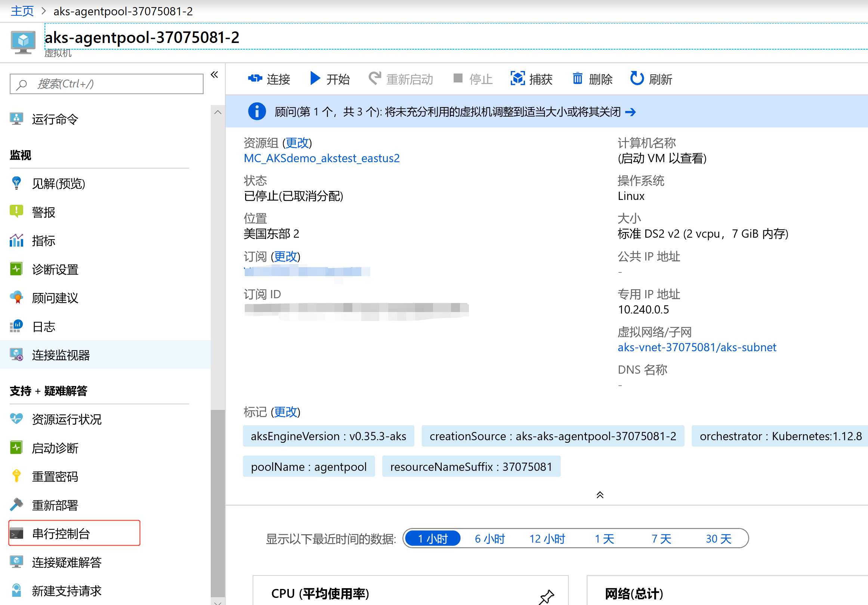Open the 资源运行状况 heart icon
Screen dimensions: 868x605
(16, 419)
